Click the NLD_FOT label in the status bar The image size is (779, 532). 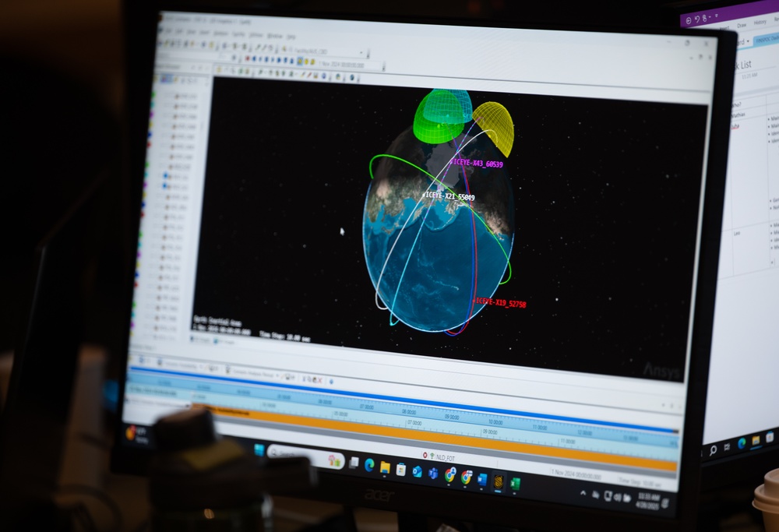[445, 458]
